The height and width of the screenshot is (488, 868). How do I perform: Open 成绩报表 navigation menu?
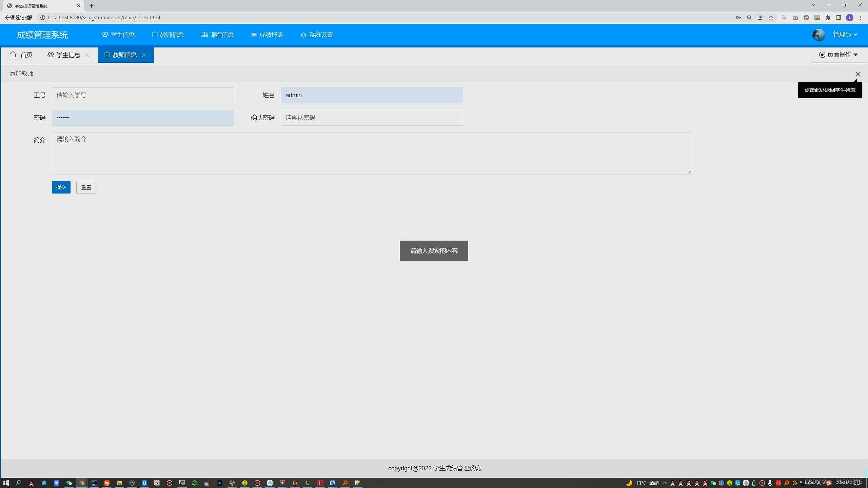coord(267,35)
